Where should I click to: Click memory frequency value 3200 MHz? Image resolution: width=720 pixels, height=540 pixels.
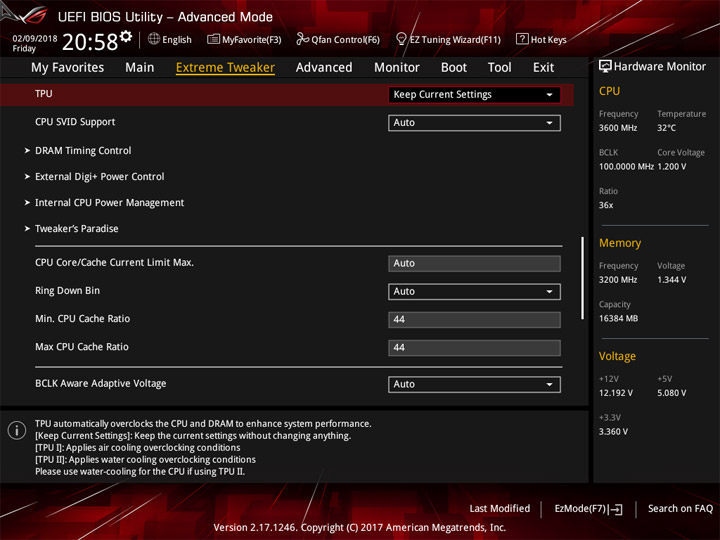(618, 280)
